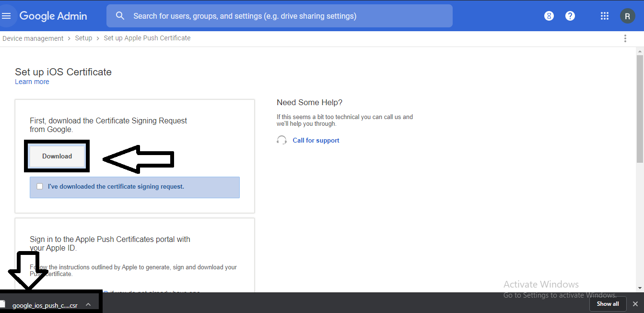Open the Google apps grid
Screen dimensions: 644x313
click(605, 16)
